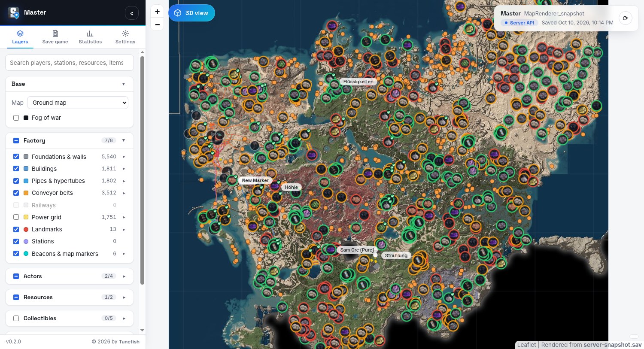This screenshot has width=644, height=349.
Task: Open the Ground map dropdown
Action: [x=78, y=103]
